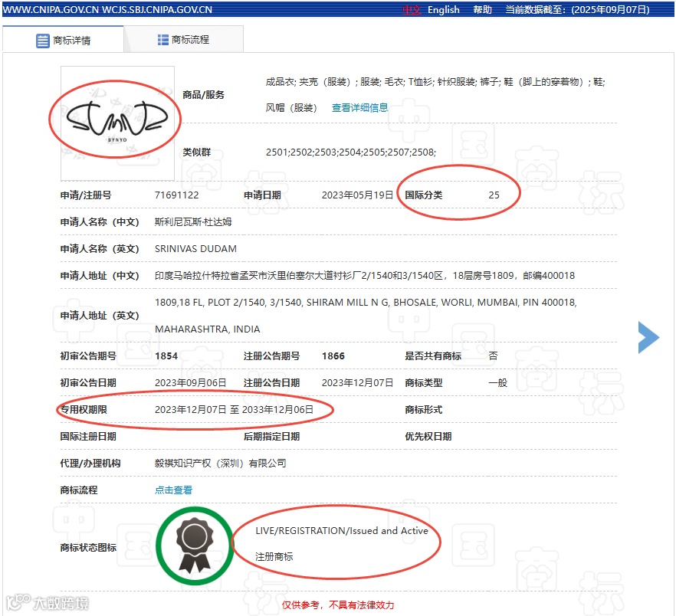The height and width of the screenshot is (616, 676).
Task: Click the 商标详情 document icon
Action: coord(43,41)
